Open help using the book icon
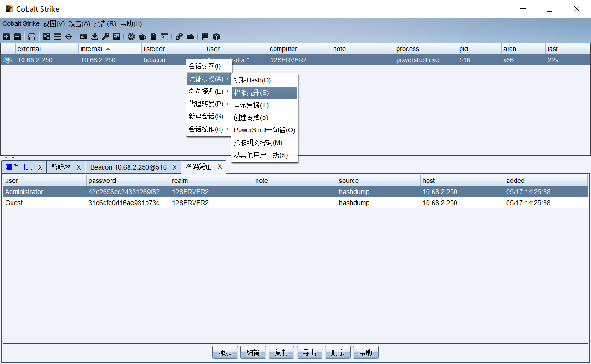The image size is (591, 364). tap(205, 36)
